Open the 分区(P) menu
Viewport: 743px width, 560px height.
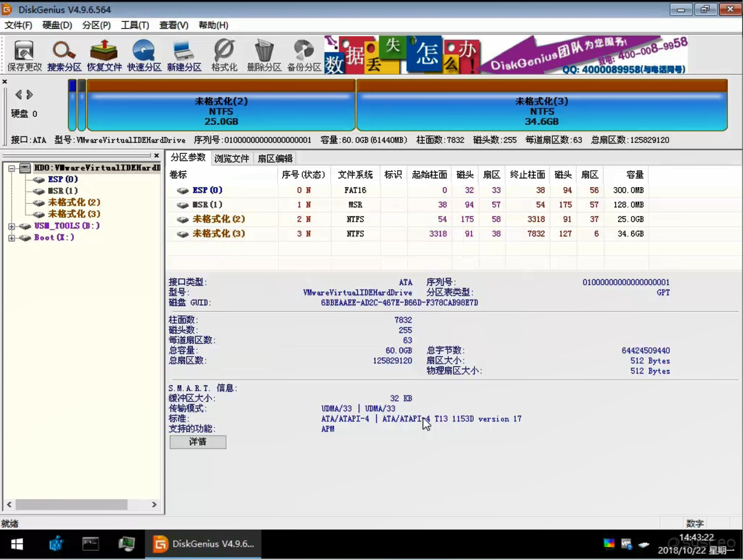[x=97, y=25]
